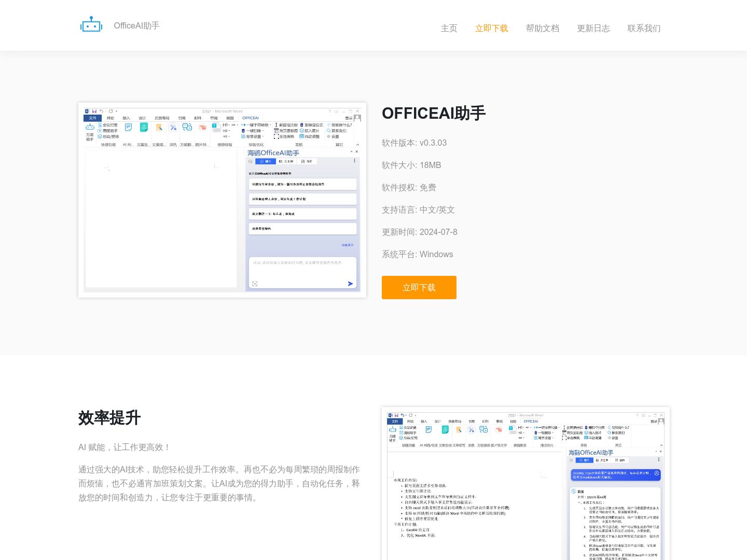This screenshot has height=560, width=747.
Task: Click the 效率提升 section heading
Action: click(109, 417)
